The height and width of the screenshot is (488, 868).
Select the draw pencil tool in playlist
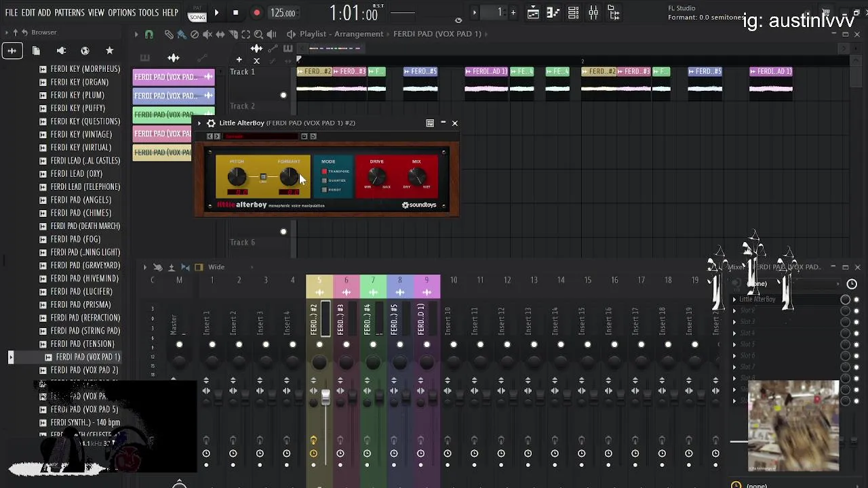click(x=169, y=34)
